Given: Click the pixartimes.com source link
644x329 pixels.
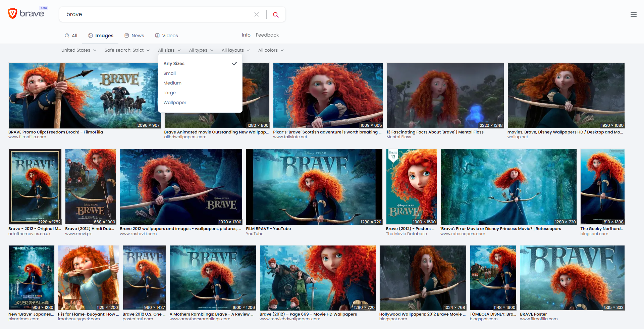Looking at the screenshot, I should pyautogui.click(x=24, y=319).
